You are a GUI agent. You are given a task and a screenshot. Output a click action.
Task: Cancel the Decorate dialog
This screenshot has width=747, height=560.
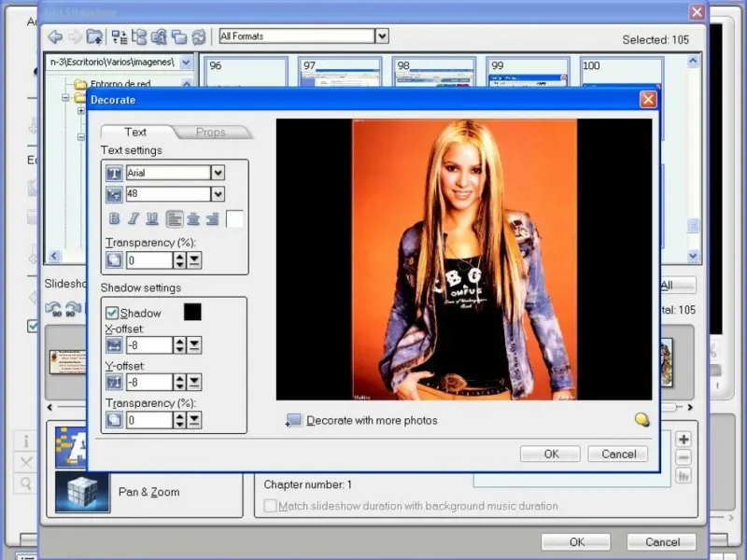(618, 454)
